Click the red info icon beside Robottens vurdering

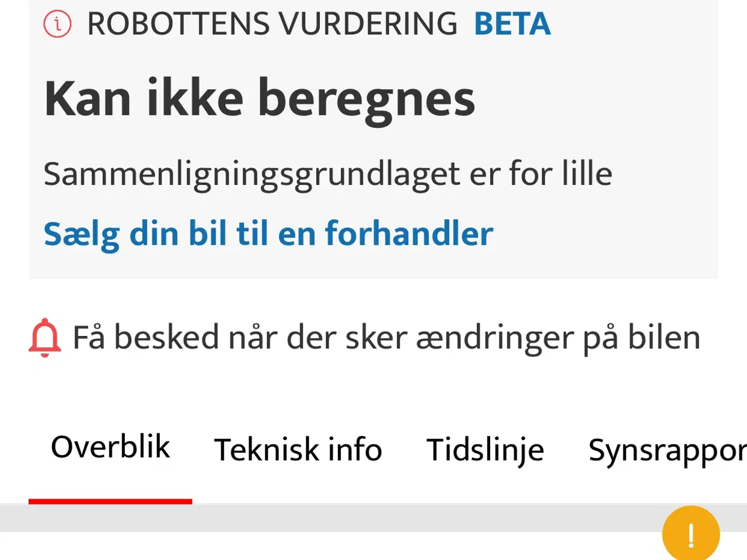coord(57,24)
